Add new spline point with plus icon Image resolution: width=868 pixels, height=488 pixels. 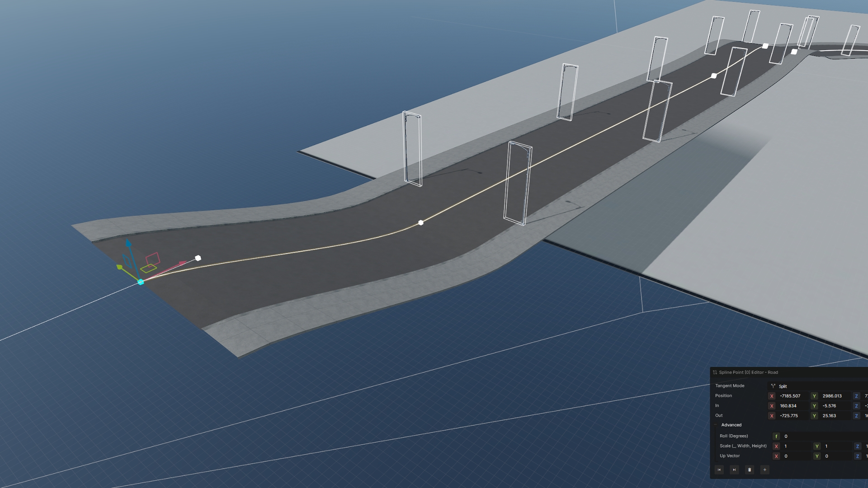coord(765,470)
